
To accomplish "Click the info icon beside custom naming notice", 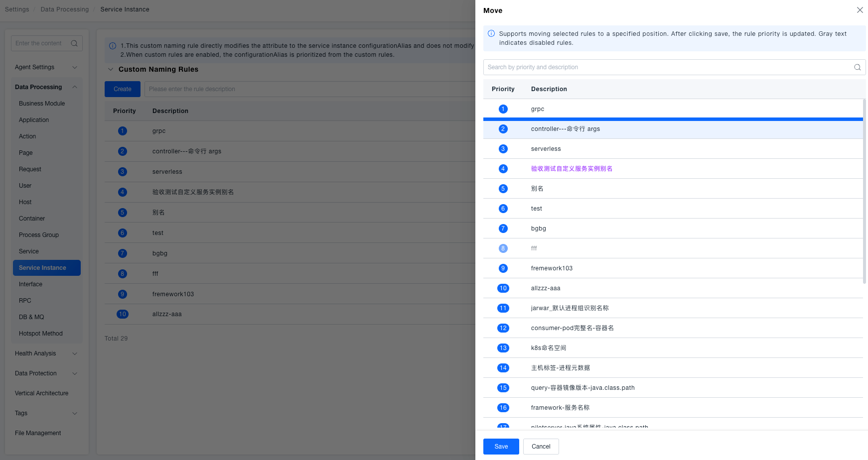I will [x=113, y=46].
